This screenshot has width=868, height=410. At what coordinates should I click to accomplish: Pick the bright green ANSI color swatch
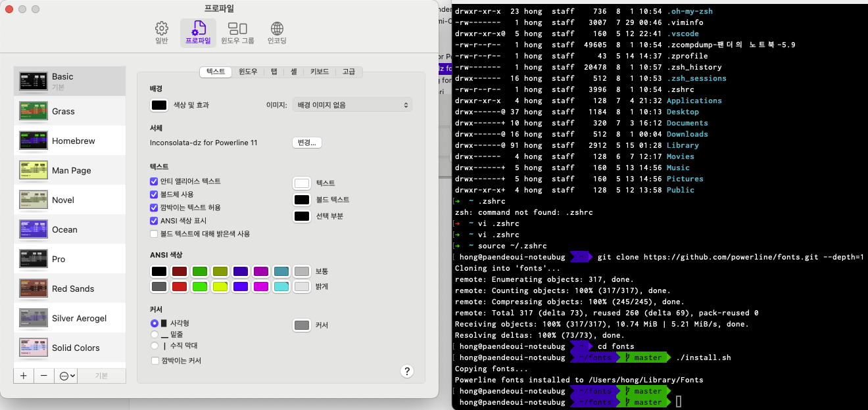(x=200, y=286)
